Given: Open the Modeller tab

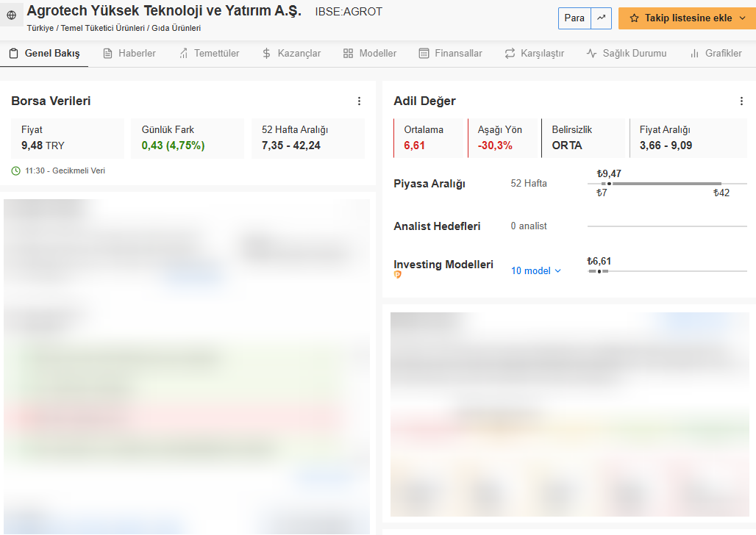Looking at the screenshot, I should (x=370, y=54).
